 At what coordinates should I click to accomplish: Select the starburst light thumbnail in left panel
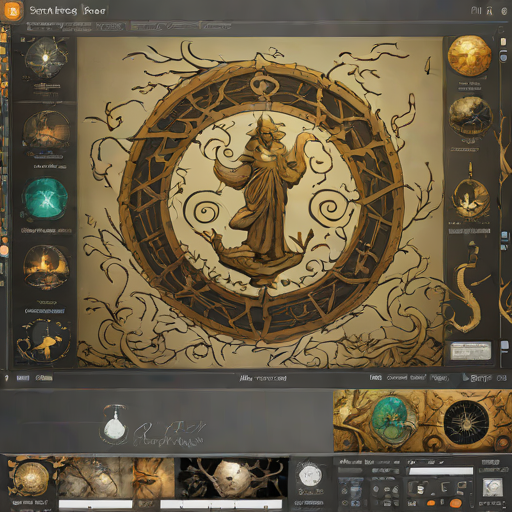(45, 58)
